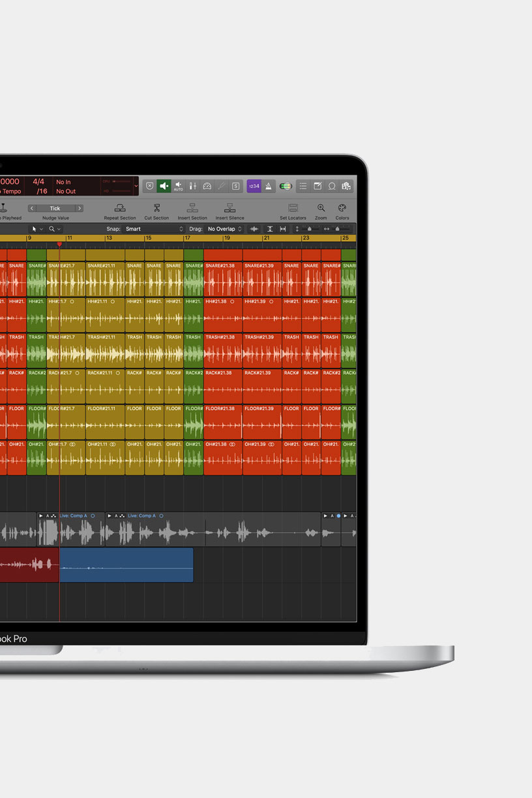Viewport: 532px width, 798px height.
Task: Select the SNARE#21.38 region
Action: coord(223,279)
